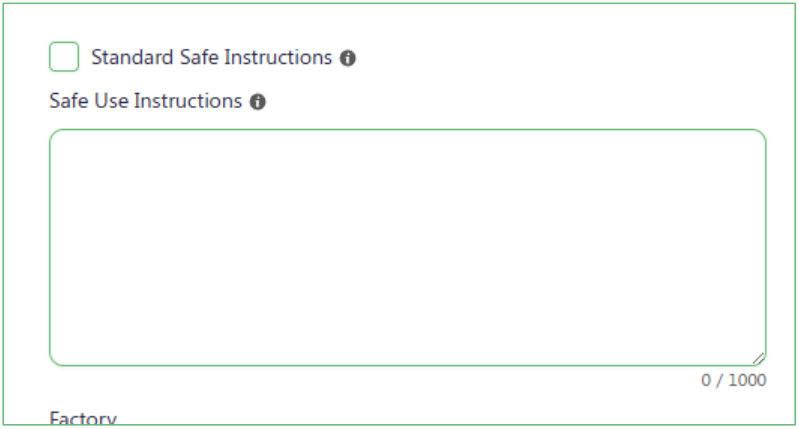Click the character count below the textarea
The height and width of the screenshot is (429, 799).
click(x=734, y=380)
